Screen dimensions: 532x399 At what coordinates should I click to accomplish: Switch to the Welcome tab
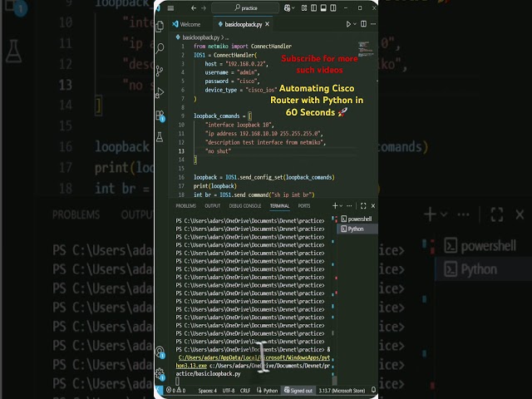pos(186,24)
